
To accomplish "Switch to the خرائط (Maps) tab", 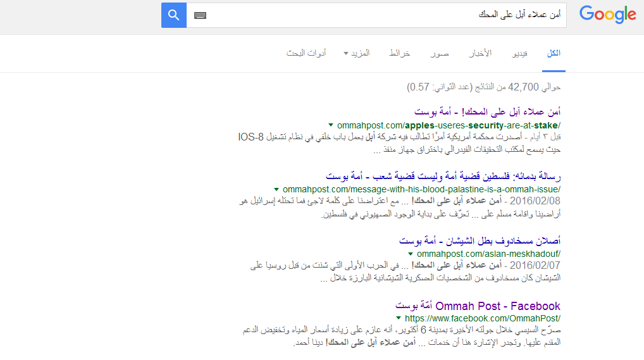I will point(400,53).
